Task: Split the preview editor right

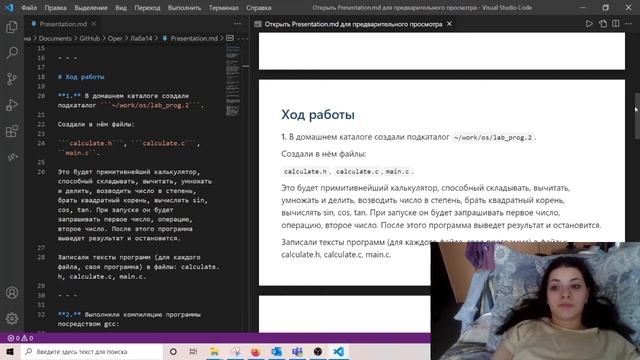Action: (x=616, y=24)
